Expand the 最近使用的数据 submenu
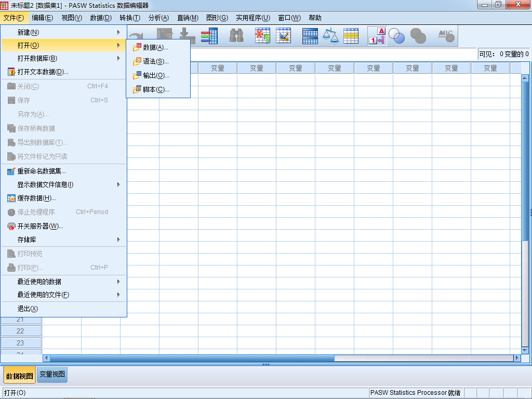The image size is (532, 399). click(64, 282)
